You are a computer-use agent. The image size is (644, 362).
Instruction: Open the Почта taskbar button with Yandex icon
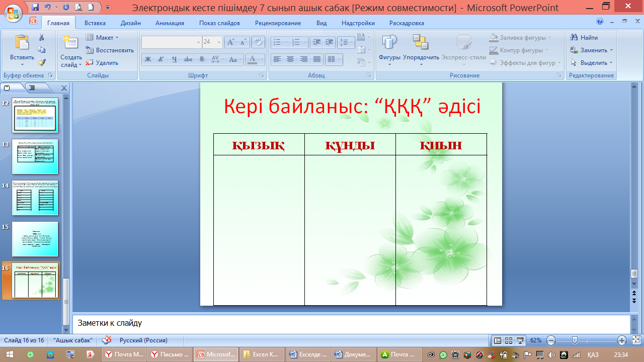124,354
